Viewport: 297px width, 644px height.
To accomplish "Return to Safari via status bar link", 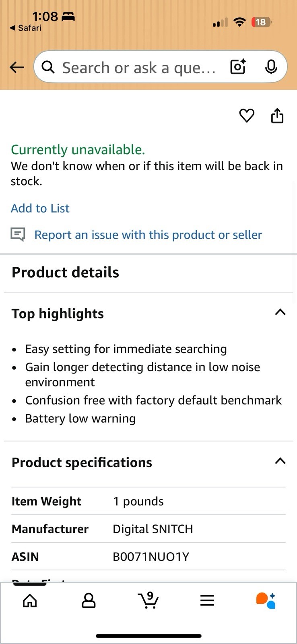I will click(26, 28).
